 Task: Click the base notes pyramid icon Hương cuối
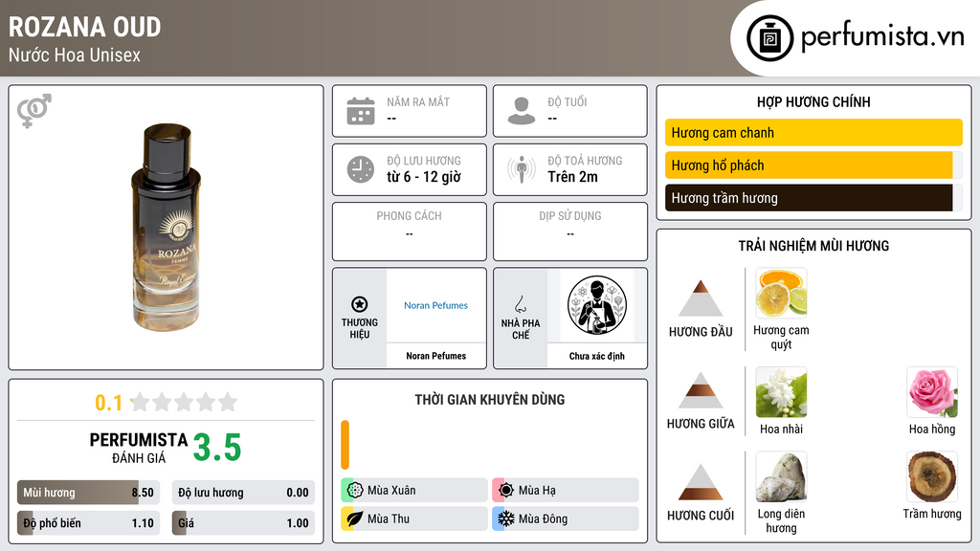coord(701,482)
